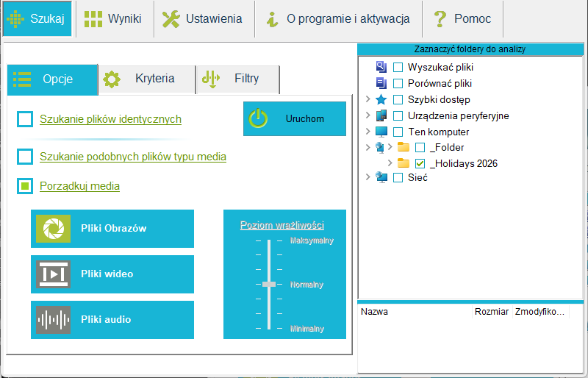The image size is (588, 378).
Task: Switch to the Kryteria sub-tab
Action: (x=148, y=79)
